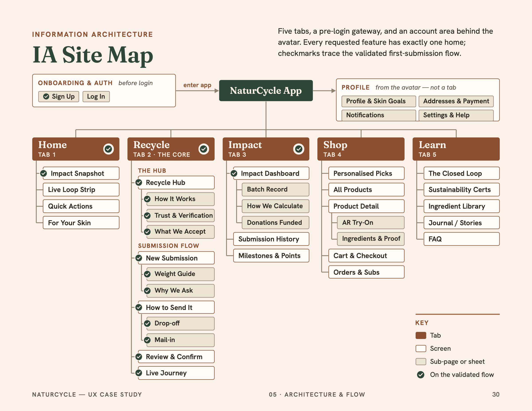
Task: Select the Ingredient Library screen
Action: pyautogui.click(x=462, y=206)
